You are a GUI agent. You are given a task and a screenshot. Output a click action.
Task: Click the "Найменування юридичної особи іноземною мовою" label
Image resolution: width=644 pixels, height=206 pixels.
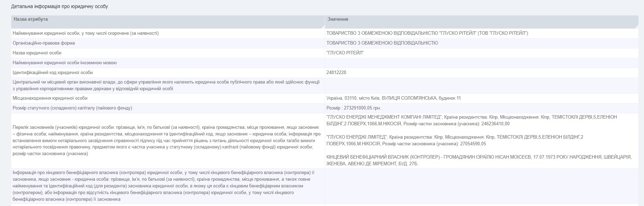tap(64, 63)
